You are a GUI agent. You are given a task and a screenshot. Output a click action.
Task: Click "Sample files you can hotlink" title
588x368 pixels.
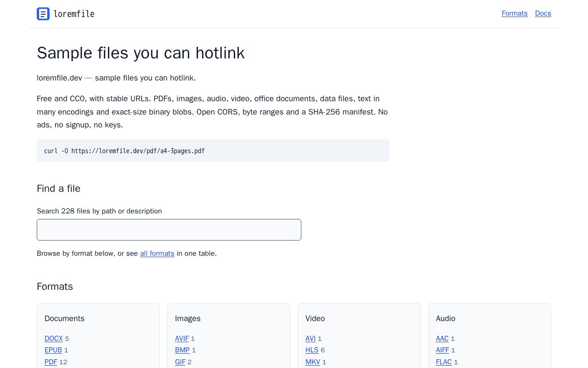[141, 53]
